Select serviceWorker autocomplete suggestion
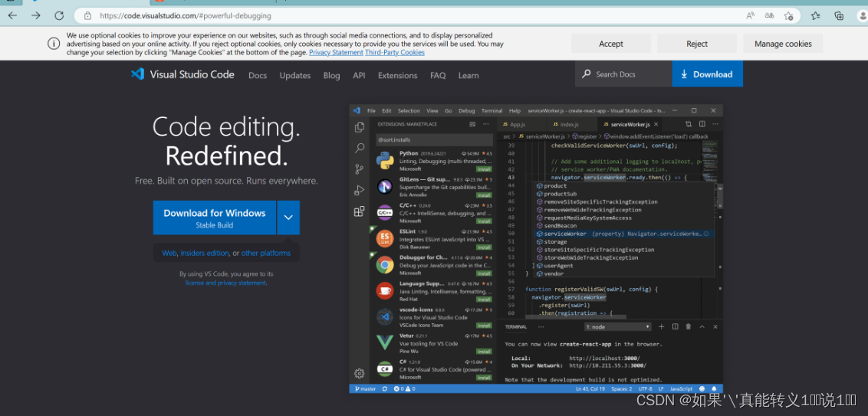Screen dimensions: 868x416 coord(624,234)
